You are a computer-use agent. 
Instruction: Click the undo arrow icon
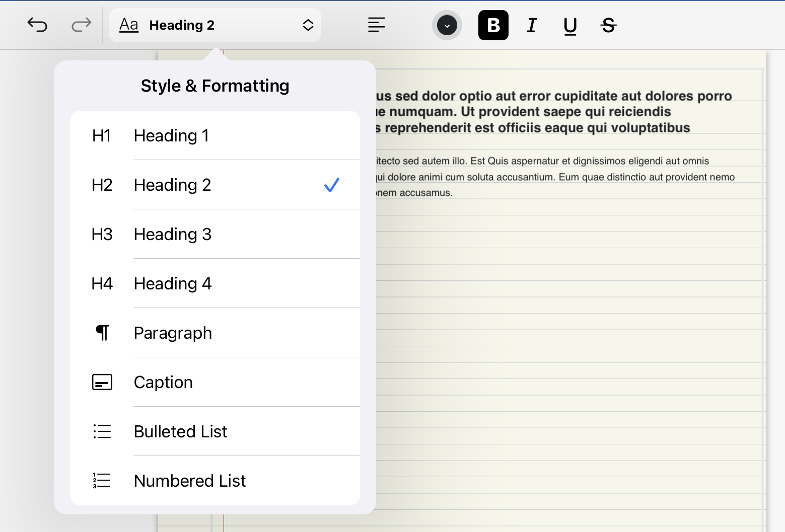37,25
